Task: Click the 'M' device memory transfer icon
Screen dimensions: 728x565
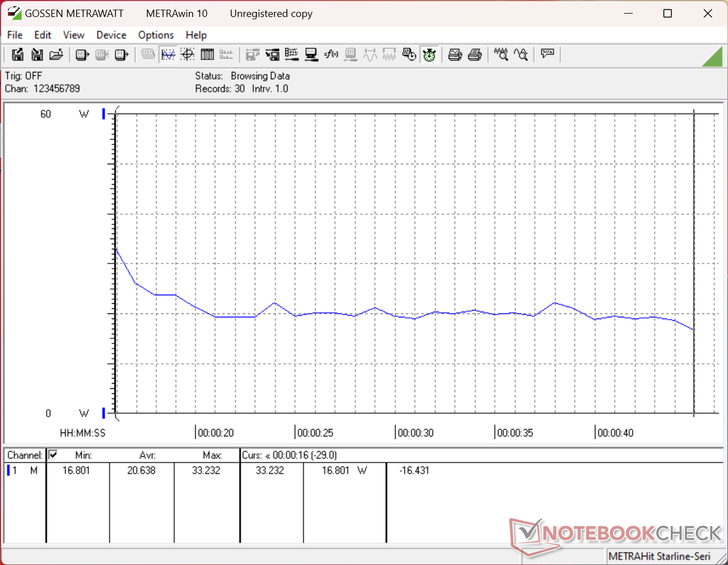Action: [x=121, y=54]
